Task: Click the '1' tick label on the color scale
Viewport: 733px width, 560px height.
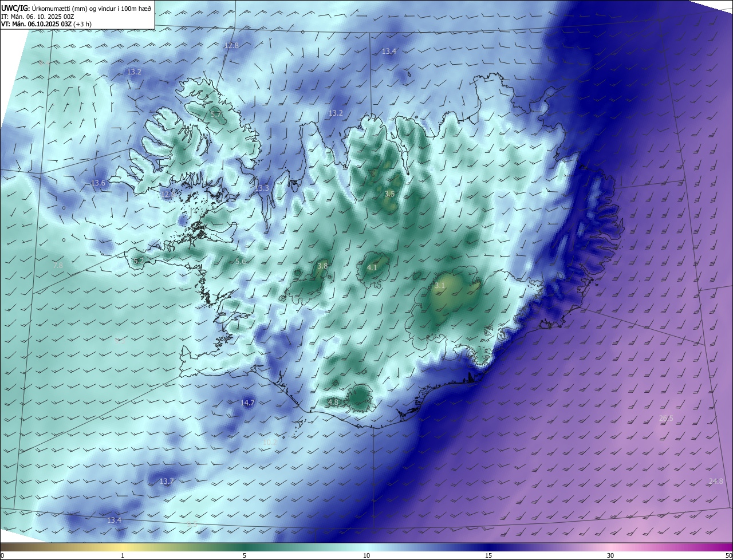Action: coord(123,555)
